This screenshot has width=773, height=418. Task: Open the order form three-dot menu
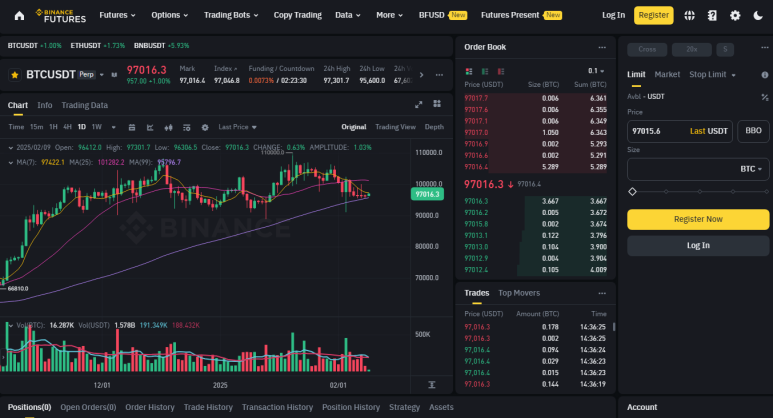(x=765, y=48)
